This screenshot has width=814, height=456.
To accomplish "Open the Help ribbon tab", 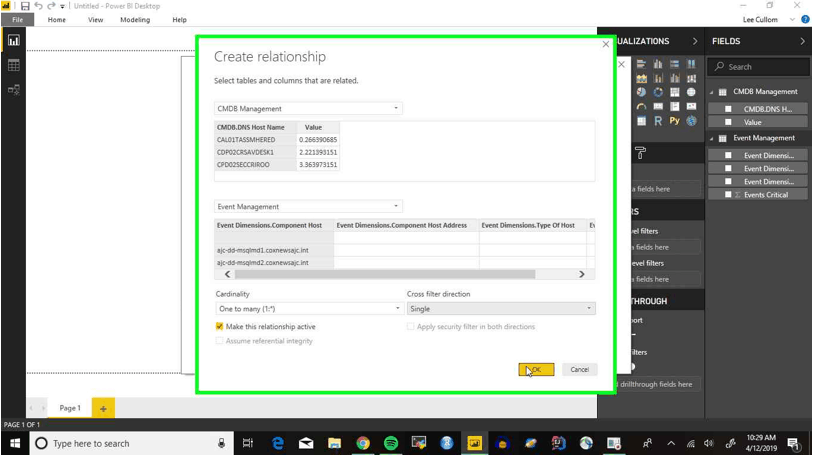I will (x=179, y=20).
